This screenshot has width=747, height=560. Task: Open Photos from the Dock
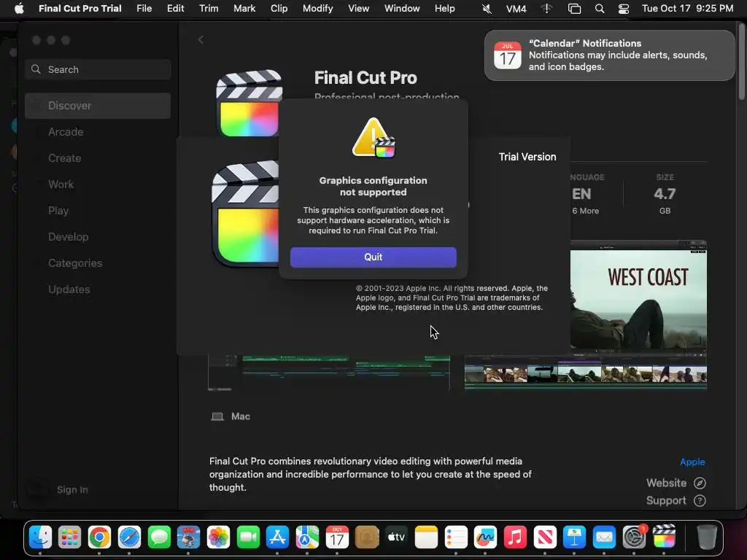pyautogui.click(x=218, y=537)
